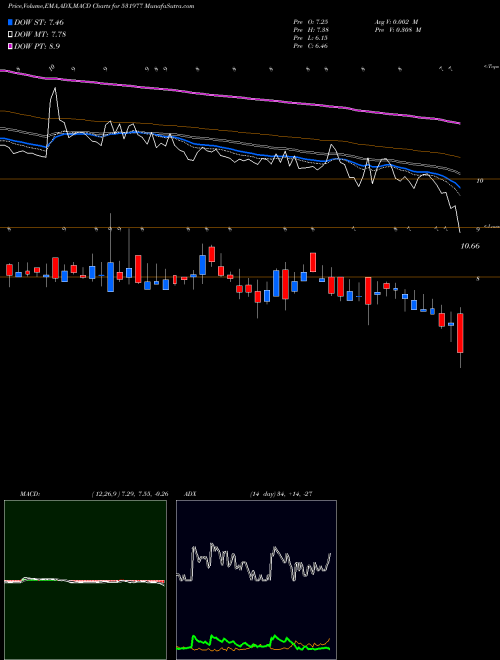Click the 'Pre H: 7.38' value
Image resolution: width=500 pixels, height=660 pixels.
pyautogui.click(x=311, y=30)
